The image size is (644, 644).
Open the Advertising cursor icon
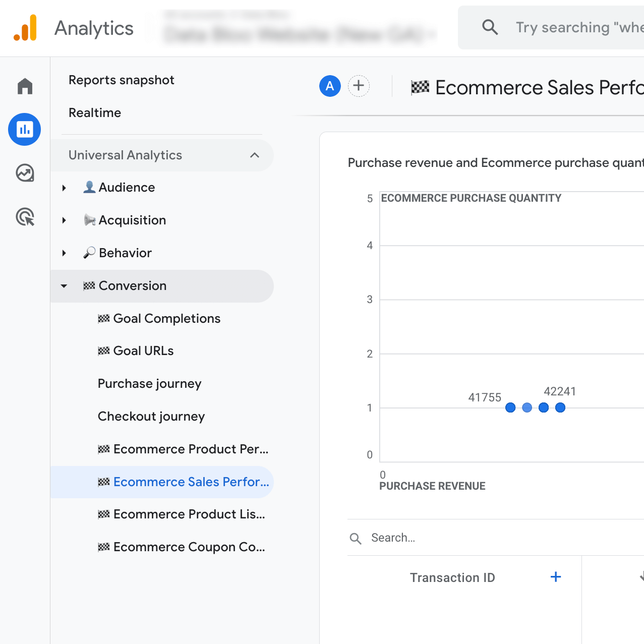coord(25,217)
